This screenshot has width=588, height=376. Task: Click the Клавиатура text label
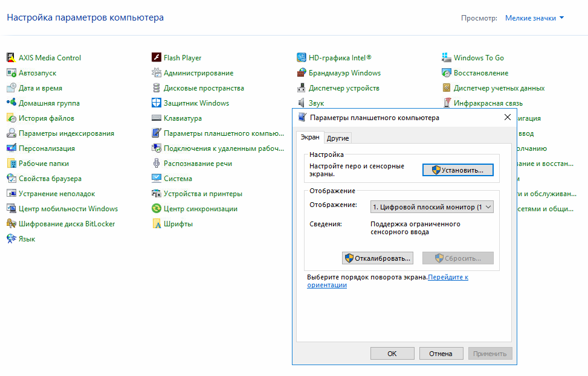click(183, 118)
